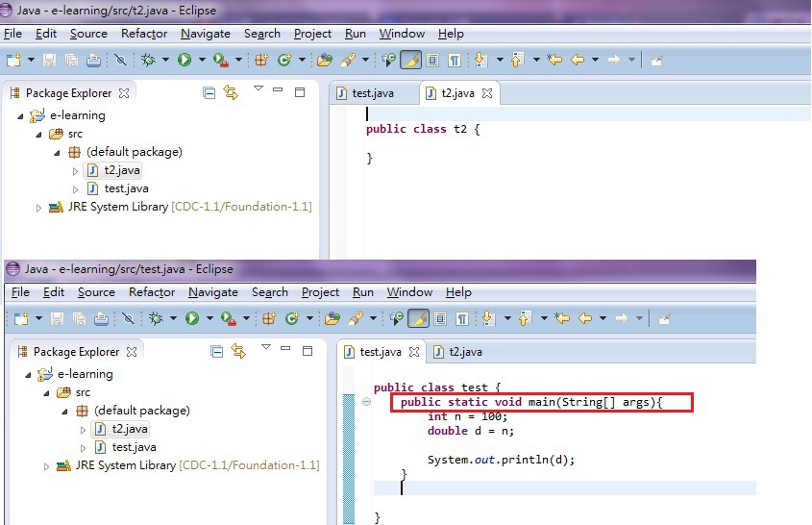Click the Save icon in the top Eclipse toolbar
The height and width of the screenshot is (525, 812).
(x=49, y=61)
